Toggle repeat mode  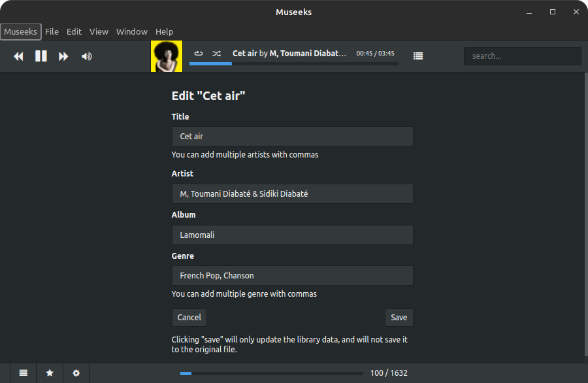199,54
